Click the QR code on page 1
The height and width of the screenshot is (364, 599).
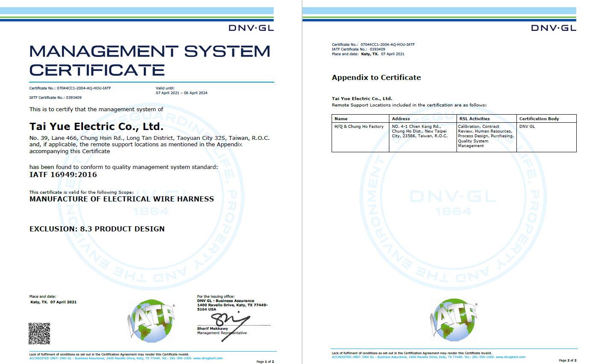(39, 333)
